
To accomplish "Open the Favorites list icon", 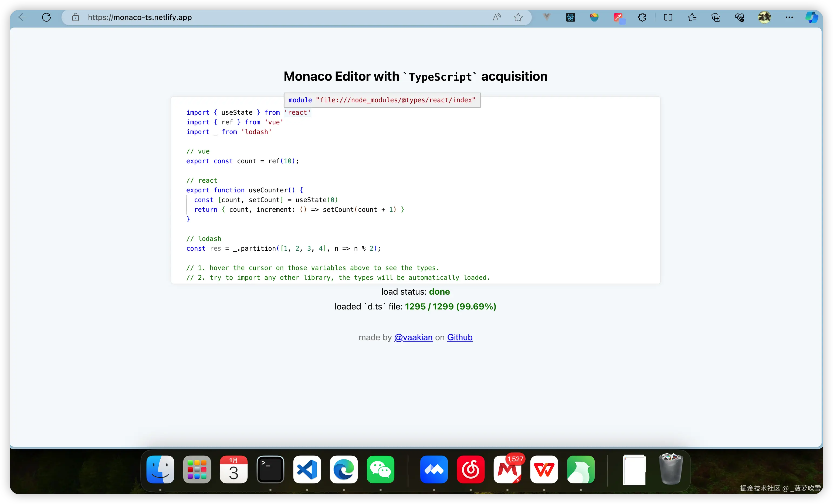I will coord(692,17).
